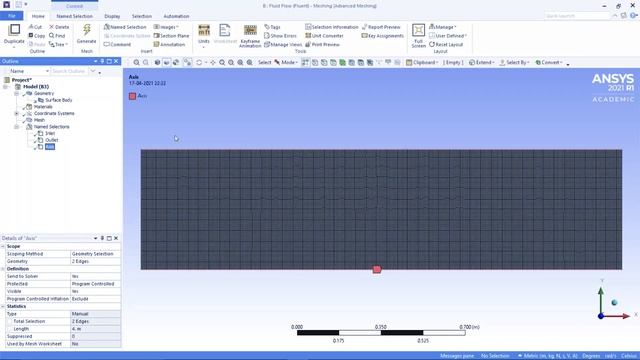Open Tags tool
This screenshot has width=640, height=360.
(x=272, y=27)
